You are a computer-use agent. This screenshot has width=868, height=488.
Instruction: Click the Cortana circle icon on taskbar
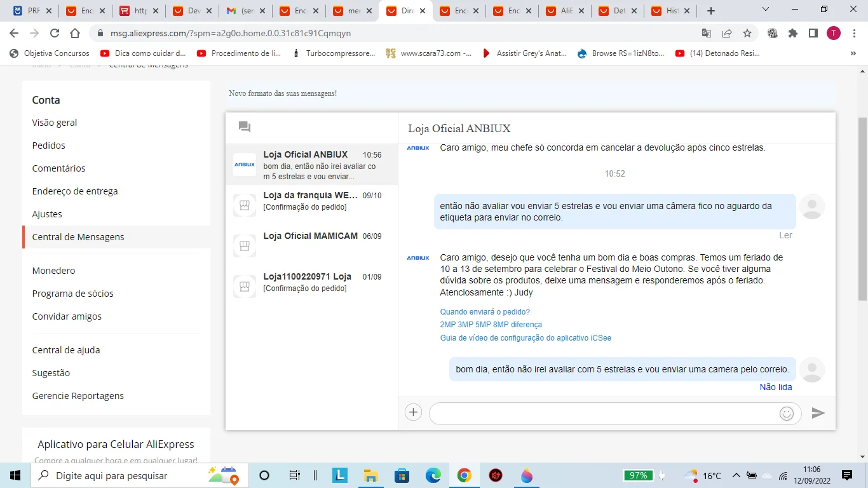pyautogui.click(x=265, y=475)
